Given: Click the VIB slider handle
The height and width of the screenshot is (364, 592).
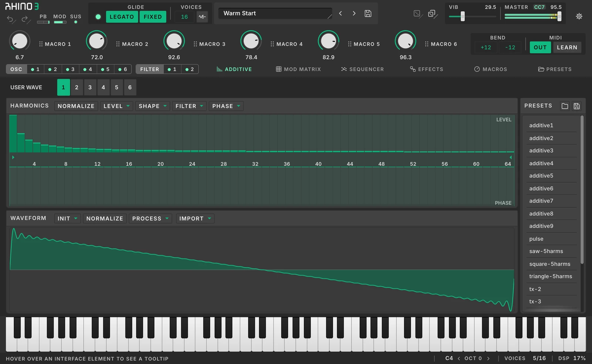Looking at the screenshot, I should 462,16.
